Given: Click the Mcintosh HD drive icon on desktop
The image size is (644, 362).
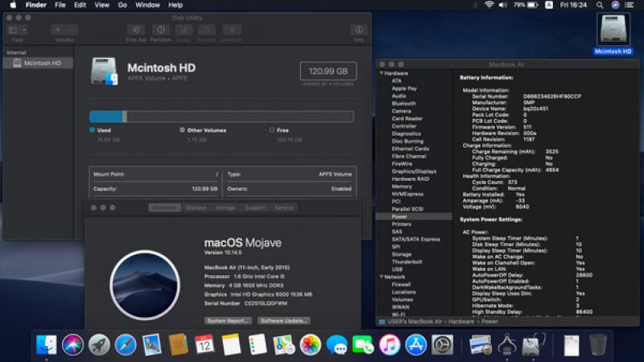Looking at the screenshot, I should tap(613, 30).
